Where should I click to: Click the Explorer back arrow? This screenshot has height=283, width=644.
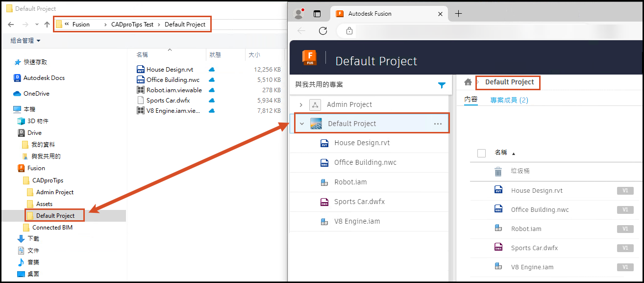11,24
